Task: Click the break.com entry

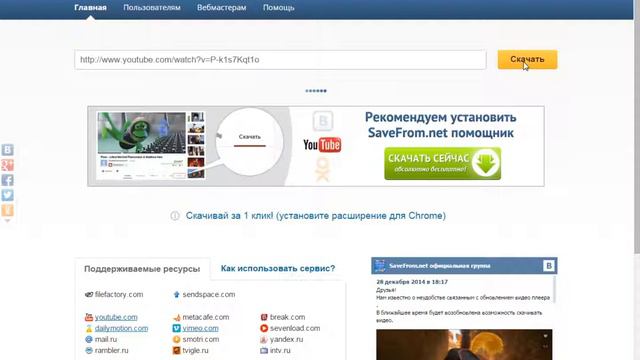Action: click(287, 317)
